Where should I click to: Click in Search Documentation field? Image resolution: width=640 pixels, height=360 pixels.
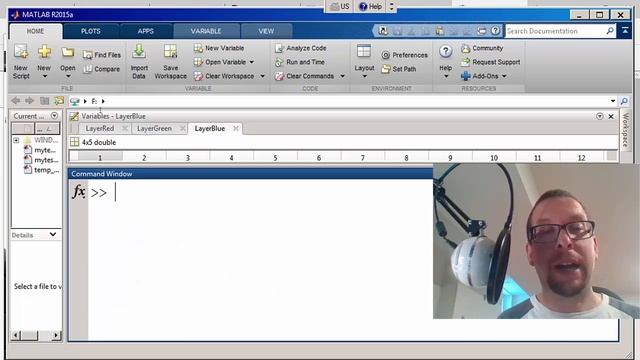pyautogui.click(x=556, y=31)
